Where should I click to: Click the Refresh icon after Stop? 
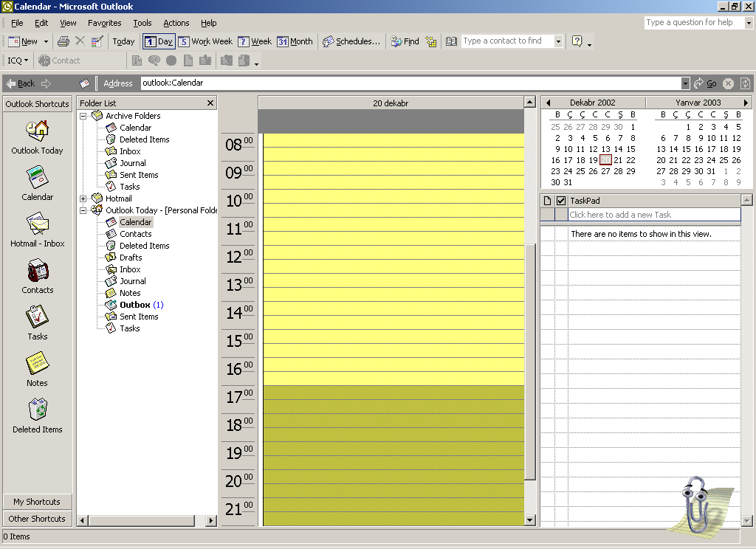(x=745, y=83)
